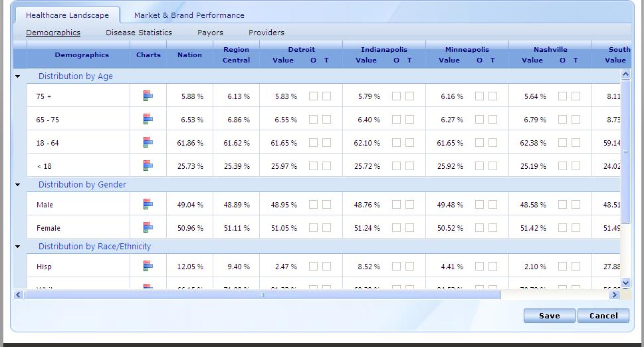Open the chart icon for Male row

(148, 205)
